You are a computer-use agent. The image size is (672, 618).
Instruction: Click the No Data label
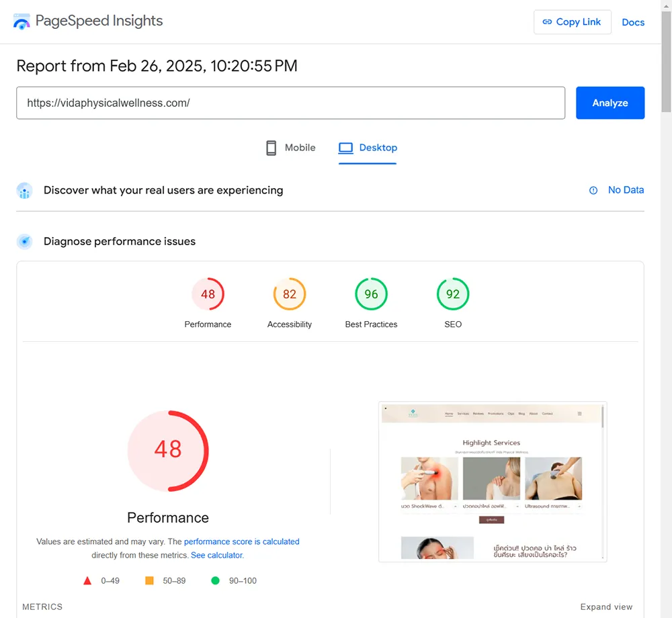click(x=626, y=189)
